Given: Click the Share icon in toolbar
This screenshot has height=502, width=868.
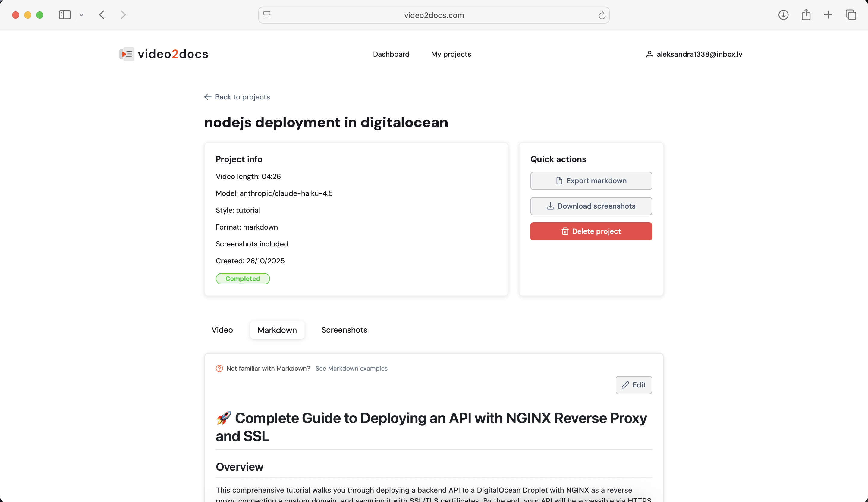Looking at the screenshot, I should click(x=806, y=15).
